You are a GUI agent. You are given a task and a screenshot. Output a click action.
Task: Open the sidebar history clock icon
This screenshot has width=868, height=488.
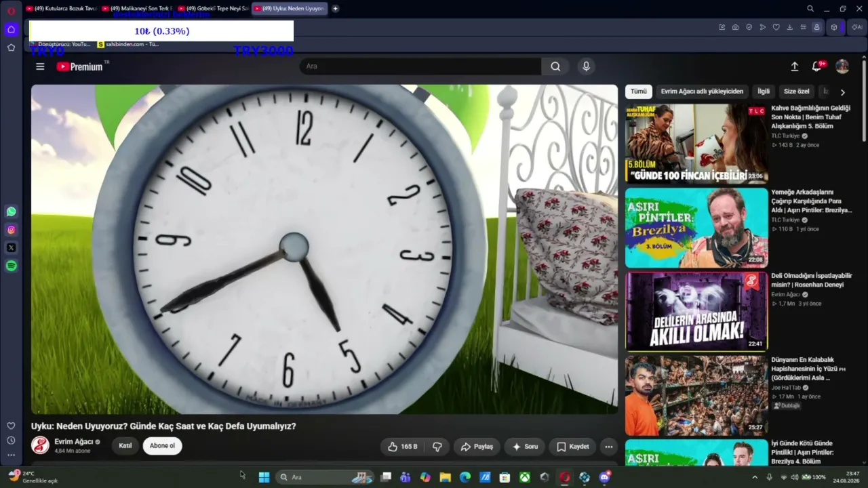[11, 441]
